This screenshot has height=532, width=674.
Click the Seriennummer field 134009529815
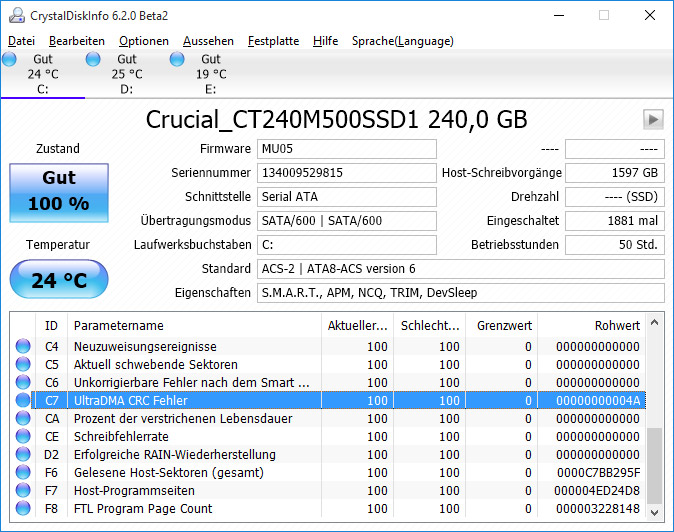point(347,173)
